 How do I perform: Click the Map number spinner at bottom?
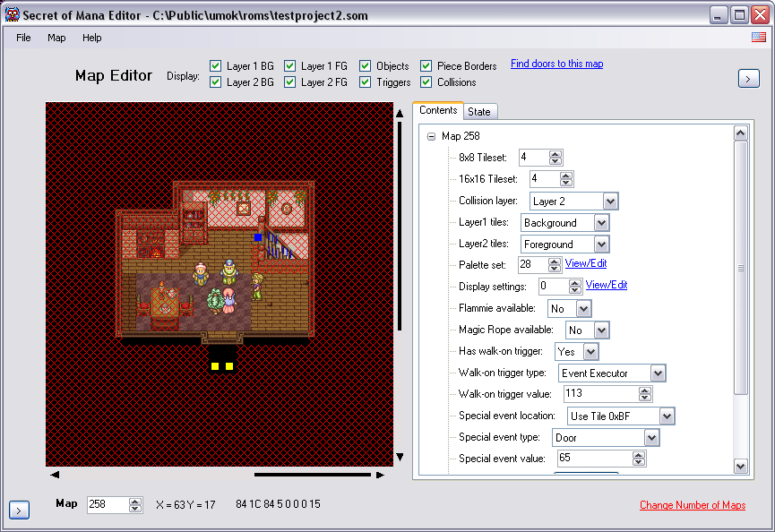[135, 505]
